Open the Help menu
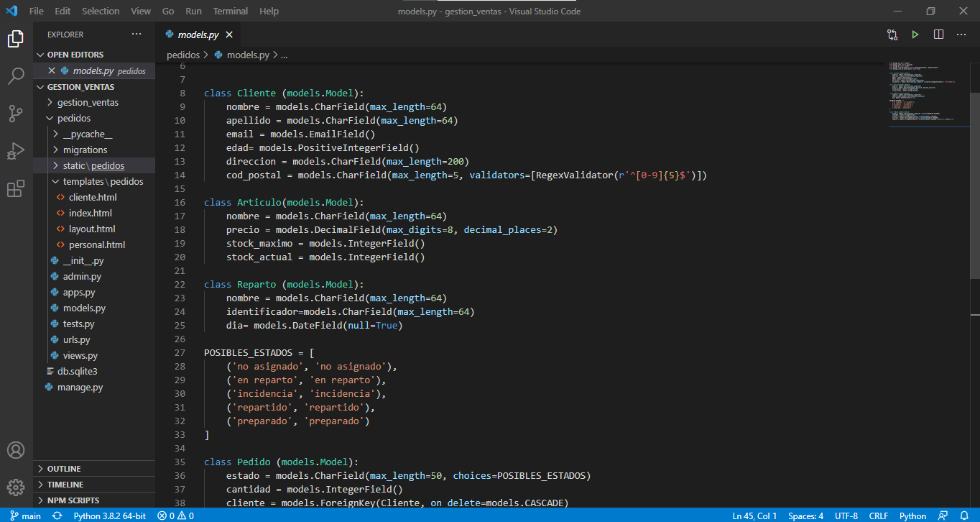The width and height of the screenshot is (980, 522). (x=269, y=12)
